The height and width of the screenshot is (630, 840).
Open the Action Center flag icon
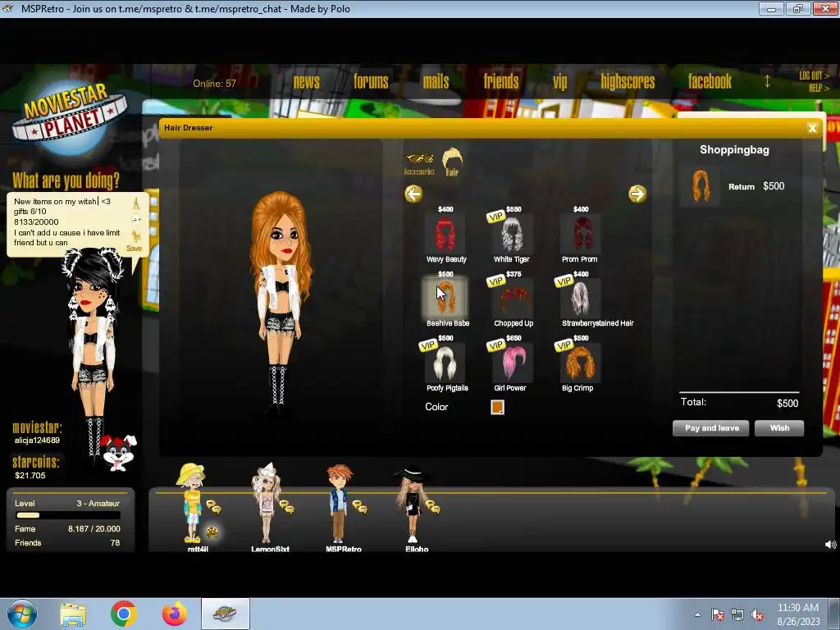pos(718,615)
